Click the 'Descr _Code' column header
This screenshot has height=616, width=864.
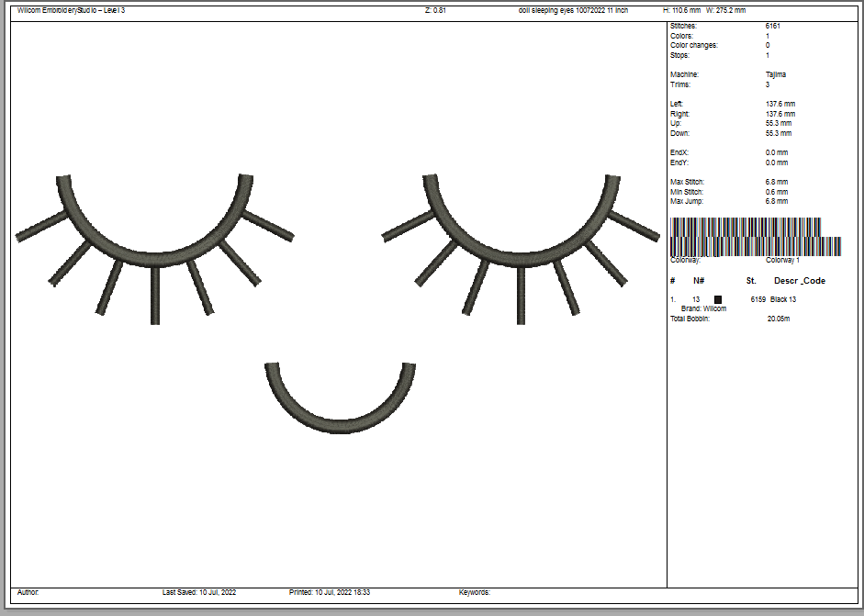800,281
